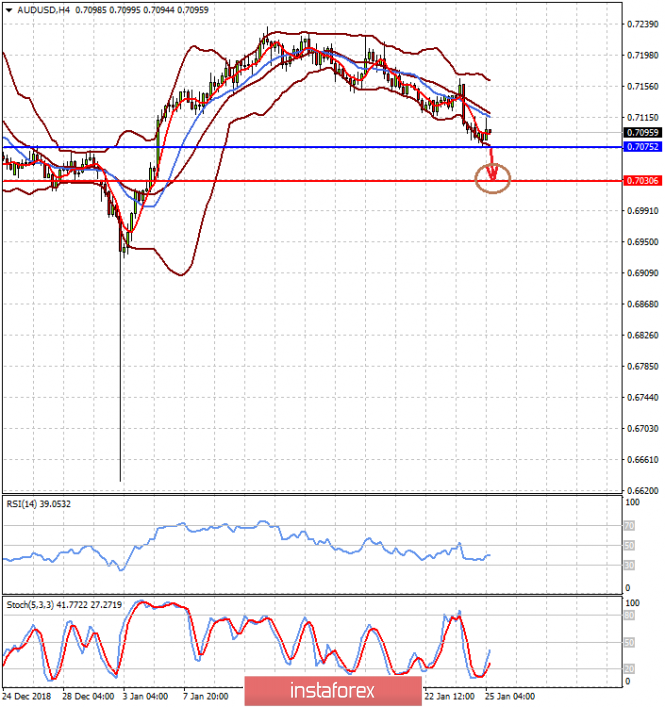Select the red horizontal target line
665x707 pixels.
(x=300, y=181)
